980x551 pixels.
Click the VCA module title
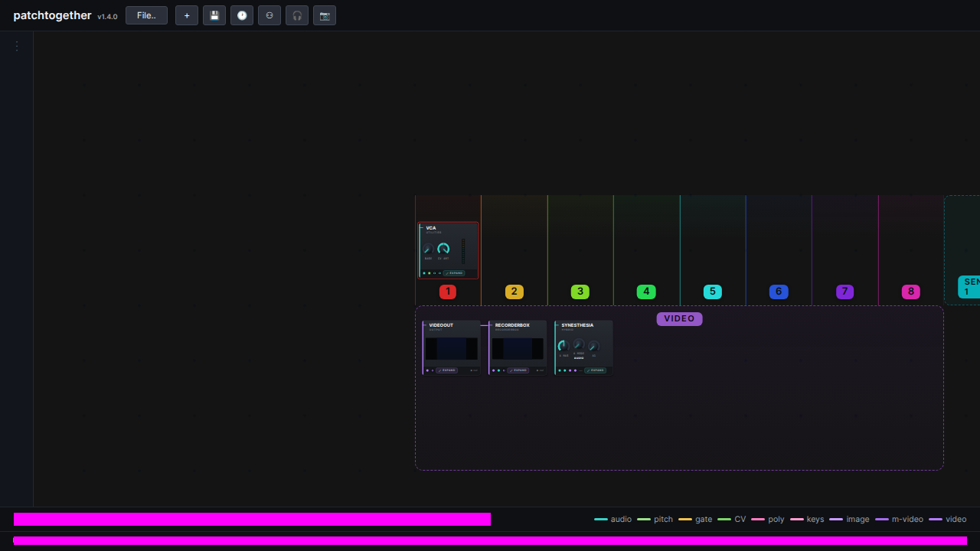click(431, 228)
